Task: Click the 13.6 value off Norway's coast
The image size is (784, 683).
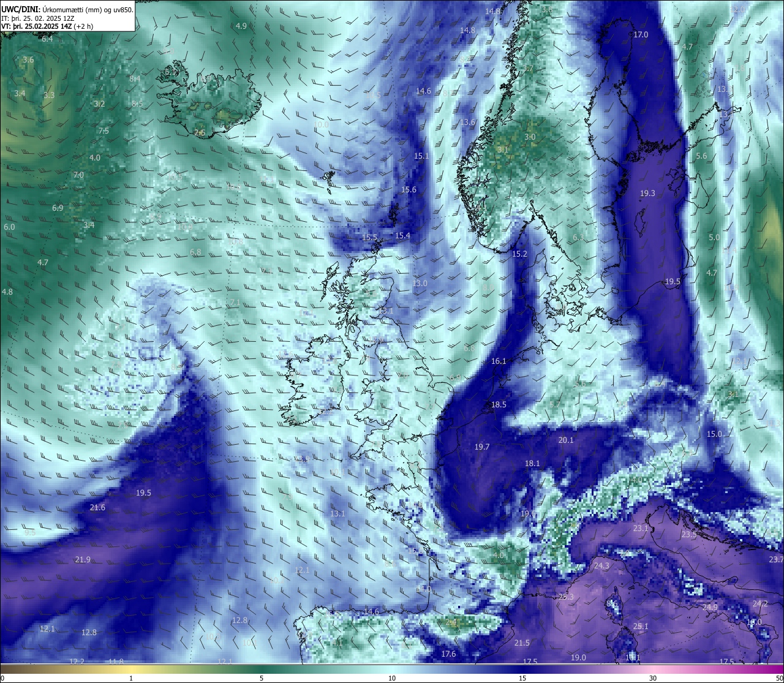Action: [x=467, y=122]
